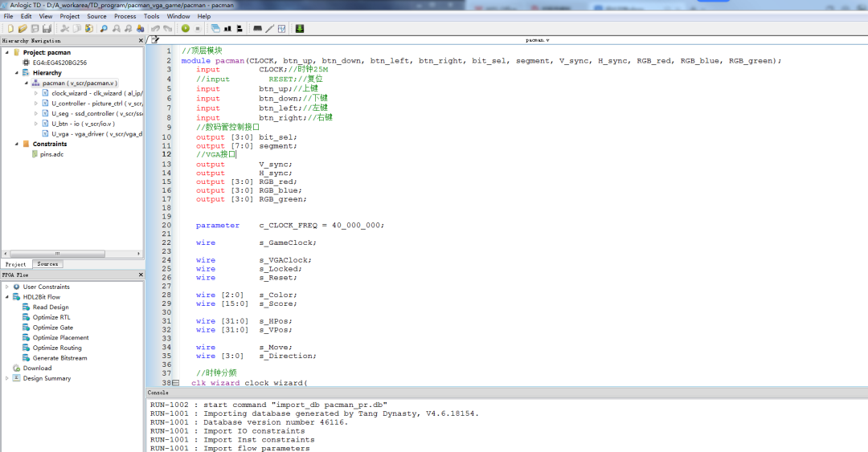Select the Optimize Routing flow step
The image size is (868, 452).
tap(57, 348)
